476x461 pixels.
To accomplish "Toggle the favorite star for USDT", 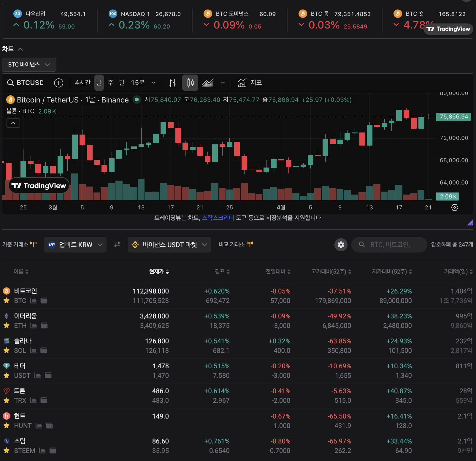I will (7, 375).
